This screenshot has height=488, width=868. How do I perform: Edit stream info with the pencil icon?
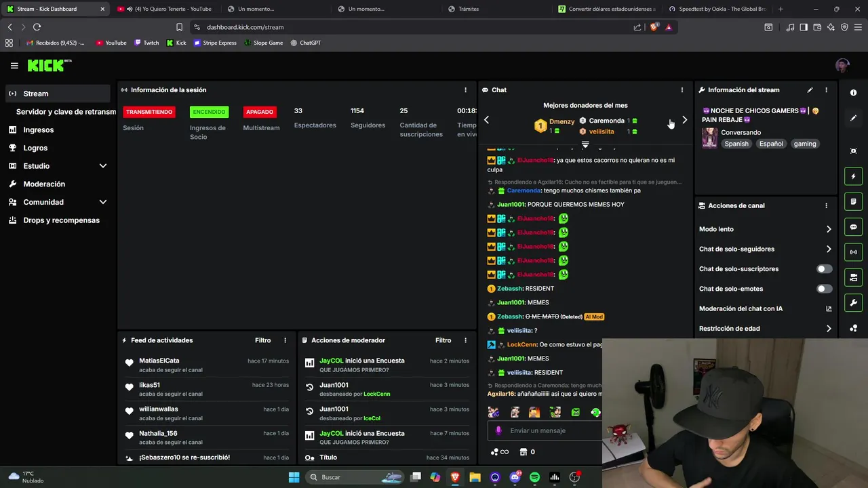(810, 90)
